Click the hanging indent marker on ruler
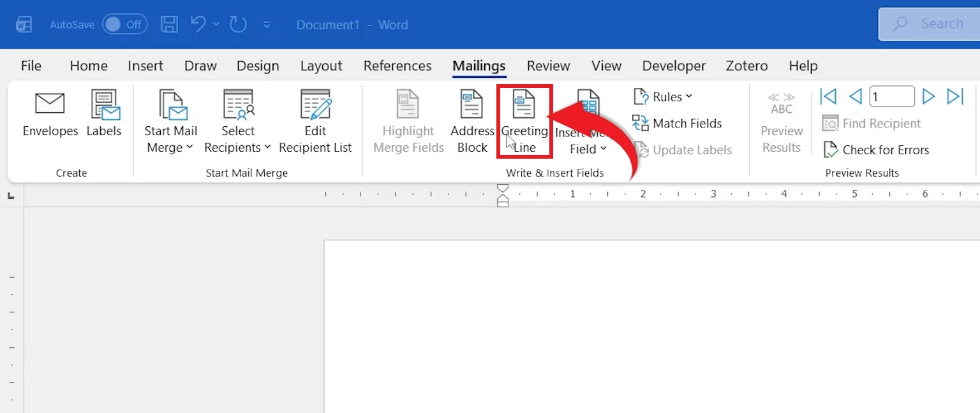 tap(503, 199)
